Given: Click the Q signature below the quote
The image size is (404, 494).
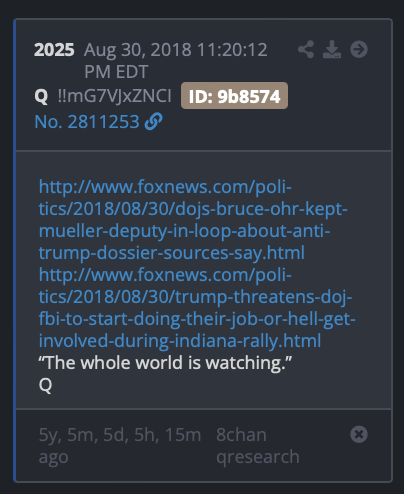Looking at the screenshot, I should point(45,385).
